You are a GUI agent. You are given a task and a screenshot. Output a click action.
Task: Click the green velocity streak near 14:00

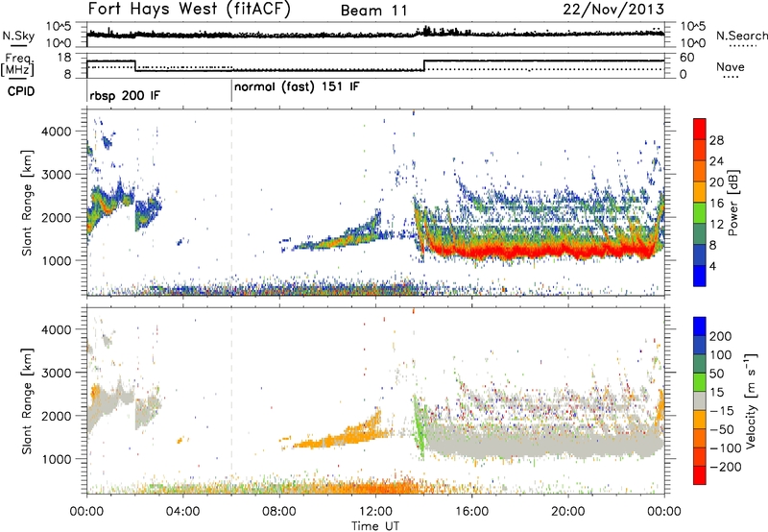point(420,427)
